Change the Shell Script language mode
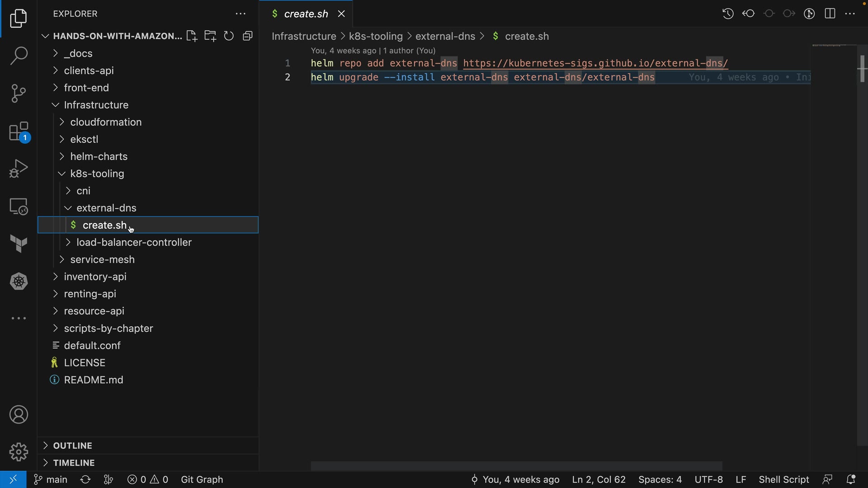This screenshot has width=868, height=488. [783, 479]
